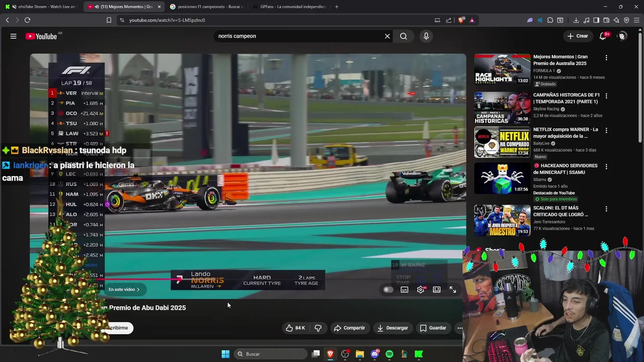Like the video (84 K)
This screenshot has width=644, height=362.
[x=295, y=328]
